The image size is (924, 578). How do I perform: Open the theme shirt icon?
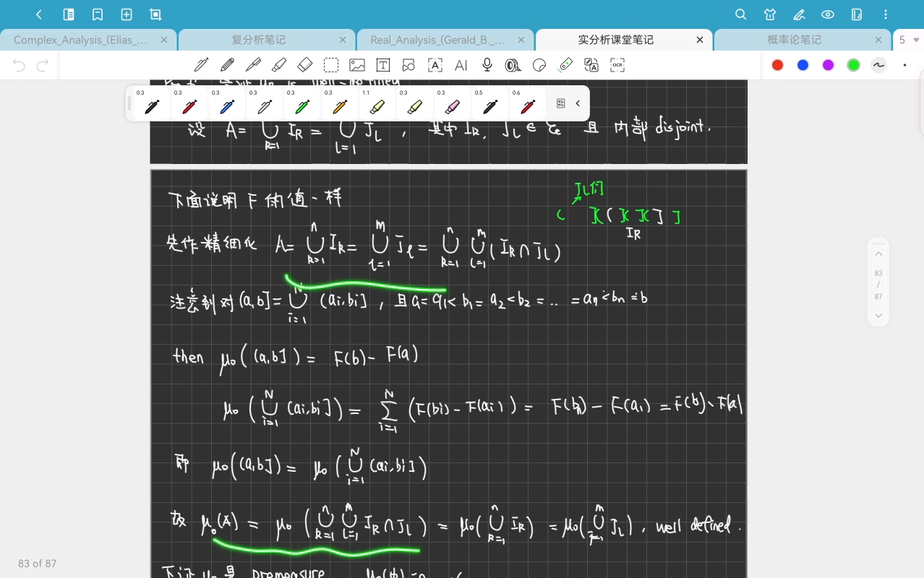click(x=770, y=14)
